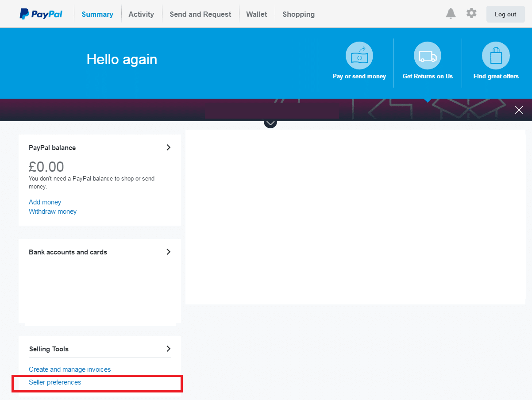Expand the Bank accounts and cards arrow
Image resolution: width=532 pixels, height=400 pixels.
coord(168,252)
